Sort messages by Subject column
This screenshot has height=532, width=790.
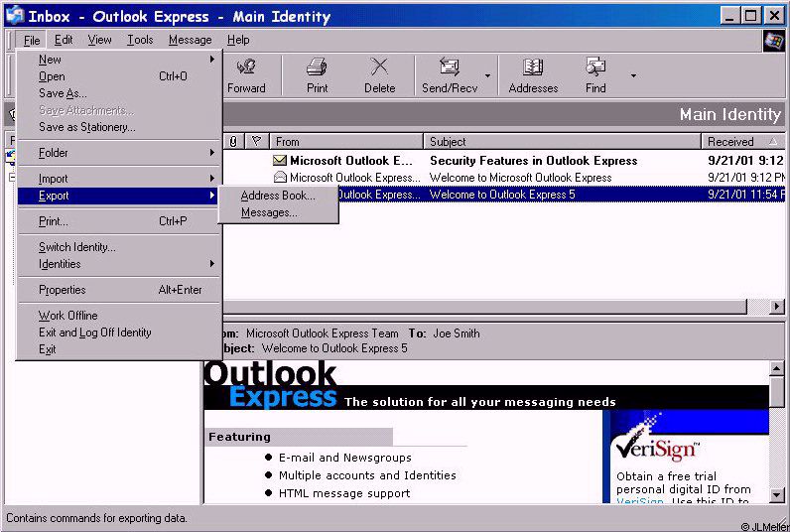click(563, 142)
